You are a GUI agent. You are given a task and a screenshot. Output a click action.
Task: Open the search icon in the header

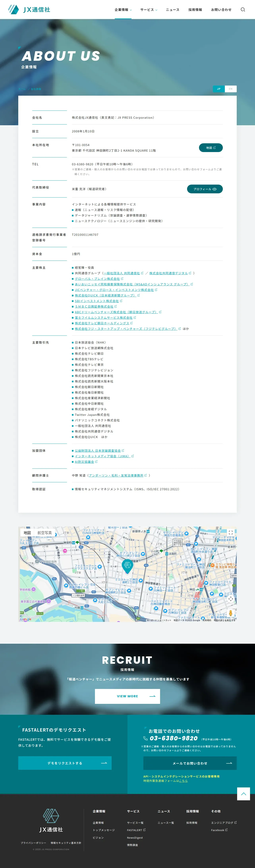242,10
